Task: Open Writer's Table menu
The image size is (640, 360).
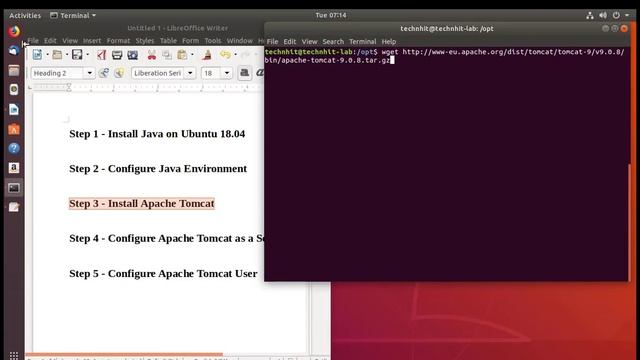Action: coord(168,41)
